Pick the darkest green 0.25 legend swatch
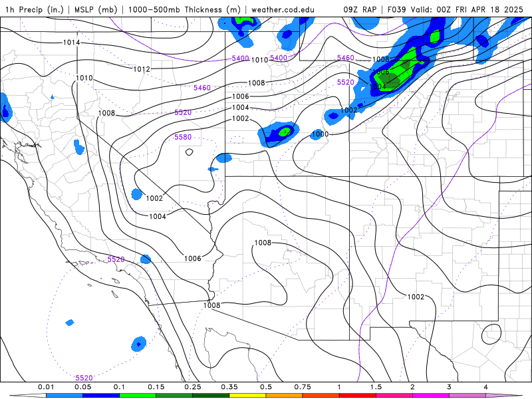This screenshot has height=399, width=532. tap(211, 396)
